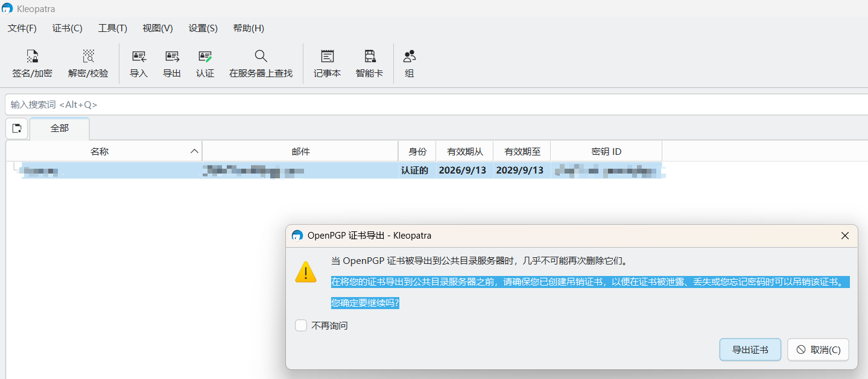
Task: Open the 设置(S) menu
Action: click(x=203, y=28)
